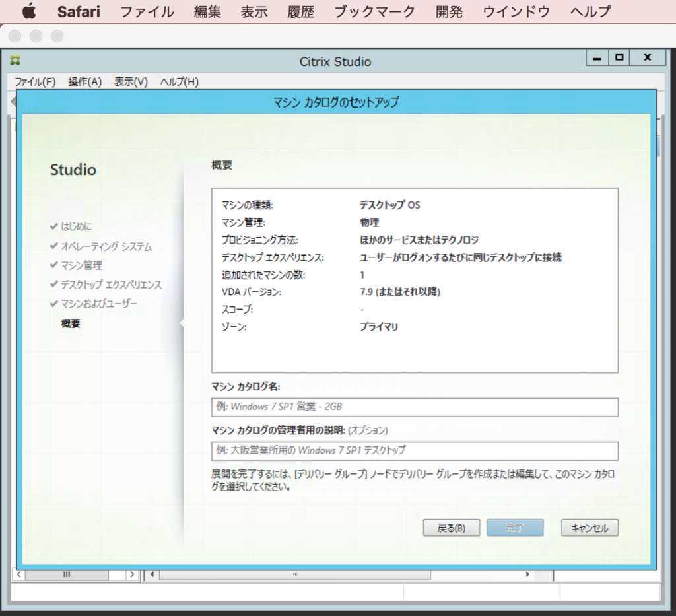This screenshot has width=676, height=616.
Task: Click the 7.9 (またはそれ以降) value
Action: 399,292
